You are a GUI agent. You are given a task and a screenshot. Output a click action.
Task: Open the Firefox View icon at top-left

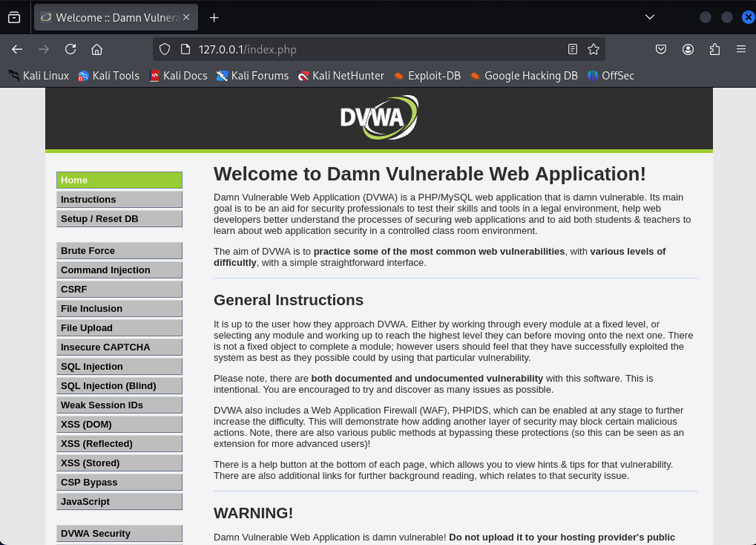pyautogui.click(x=15, y=18)
